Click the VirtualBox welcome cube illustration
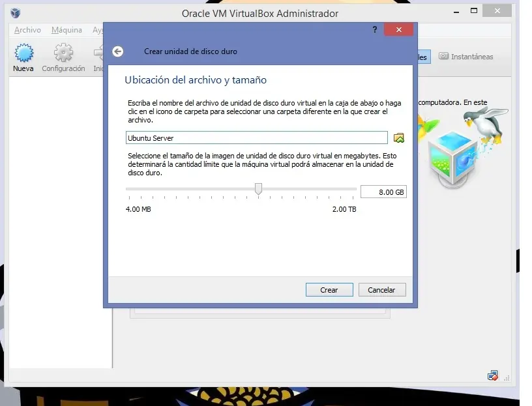This screenshot has height=406, width=532. (454, 160)
